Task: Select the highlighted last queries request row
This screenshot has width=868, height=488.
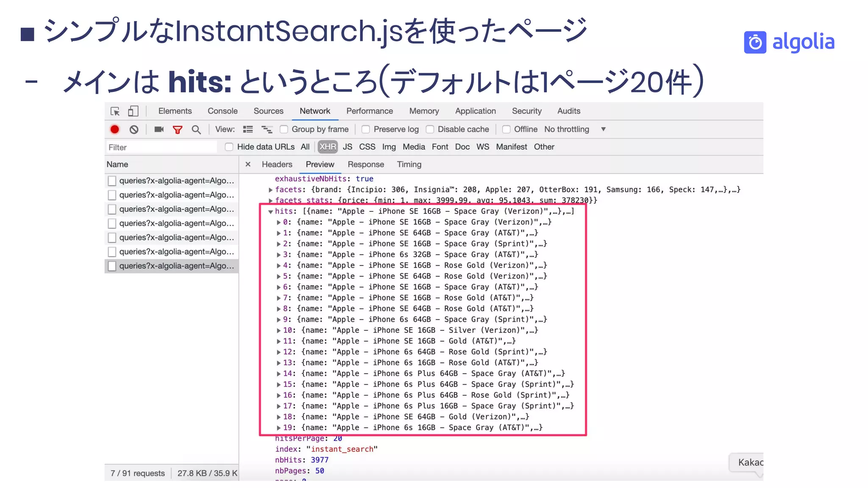Action: 172,266
